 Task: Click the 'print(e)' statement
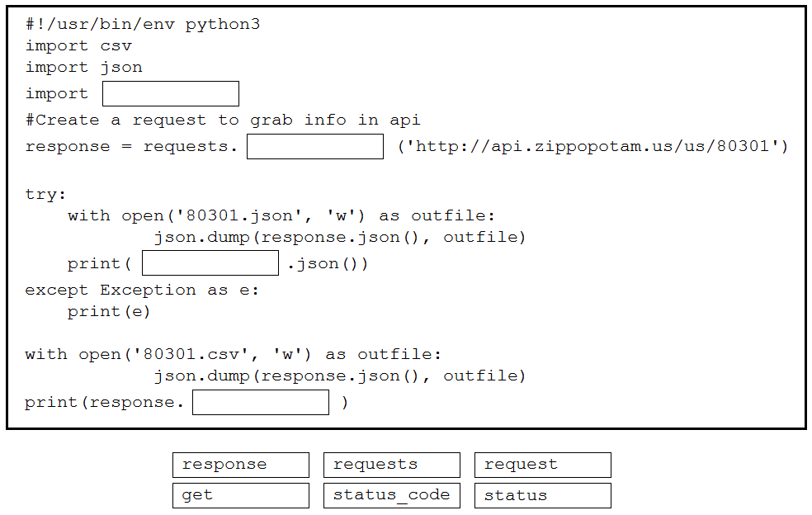109,312
